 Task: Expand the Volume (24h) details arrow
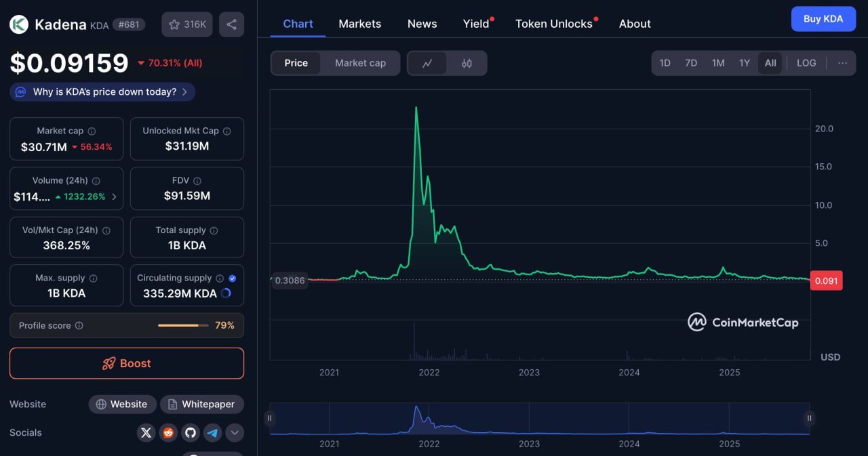114,197
